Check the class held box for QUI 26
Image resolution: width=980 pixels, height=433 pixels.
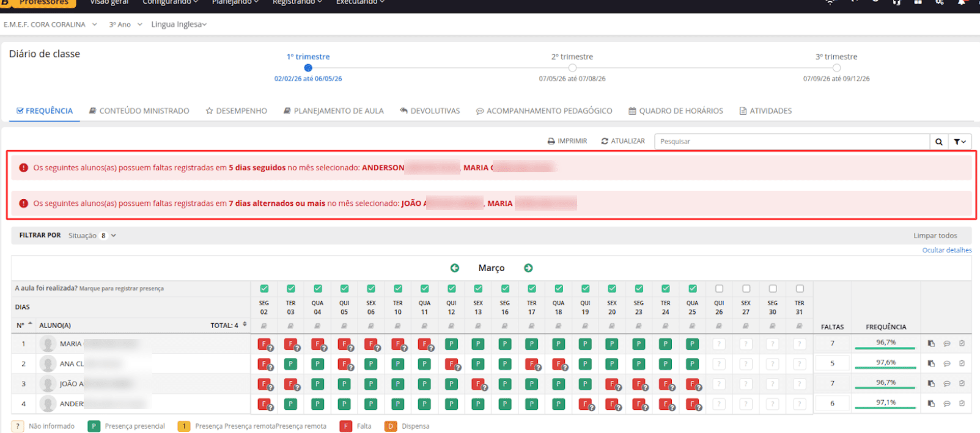(x=719, y=289)
